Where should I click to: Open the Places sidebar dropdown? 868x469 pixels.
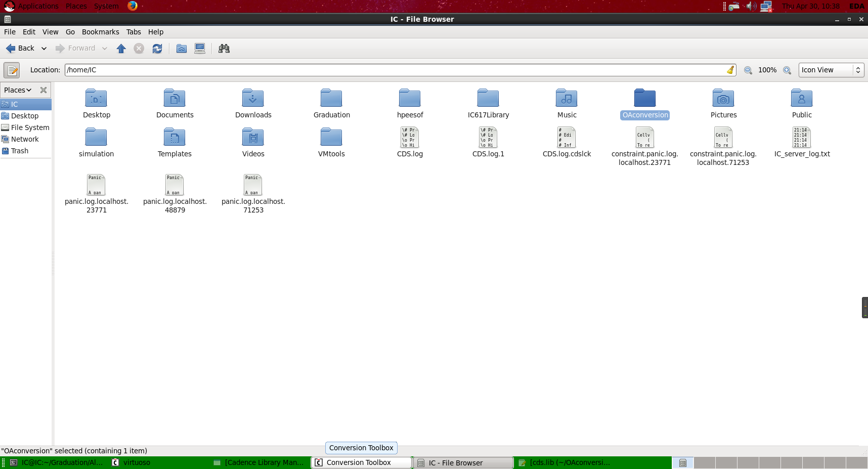18,90
